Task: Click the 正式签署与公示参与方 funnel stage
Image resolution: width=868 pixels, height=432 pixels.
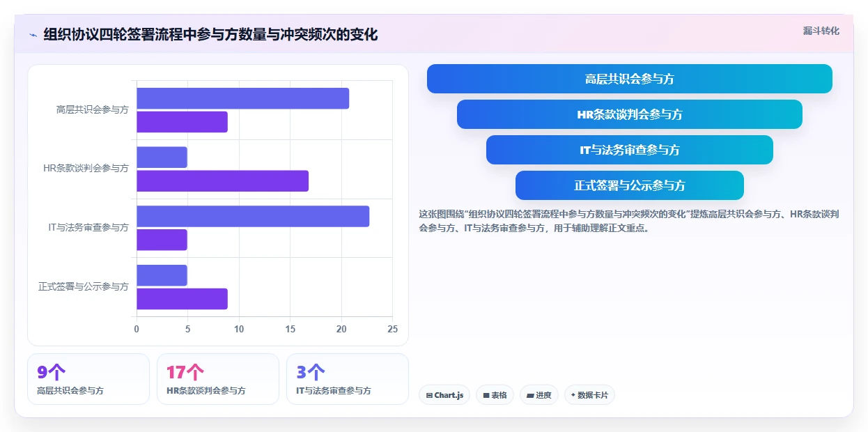Action: (x=630, y=185)
